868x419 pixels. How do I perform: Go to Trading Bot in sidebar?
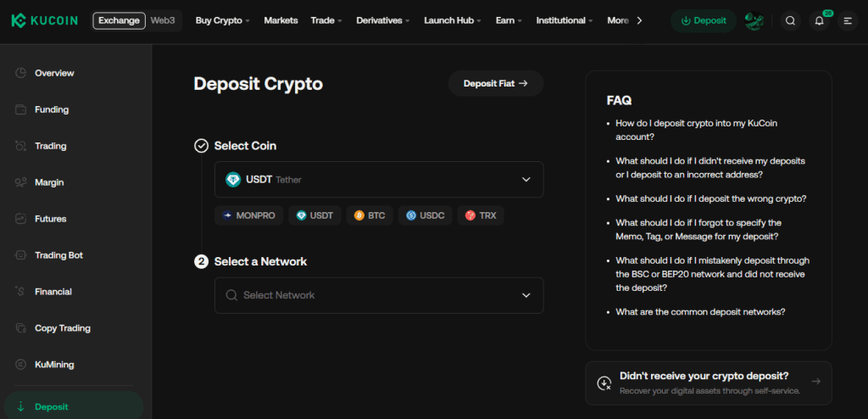pyautogui.click(x=58, y=255)
